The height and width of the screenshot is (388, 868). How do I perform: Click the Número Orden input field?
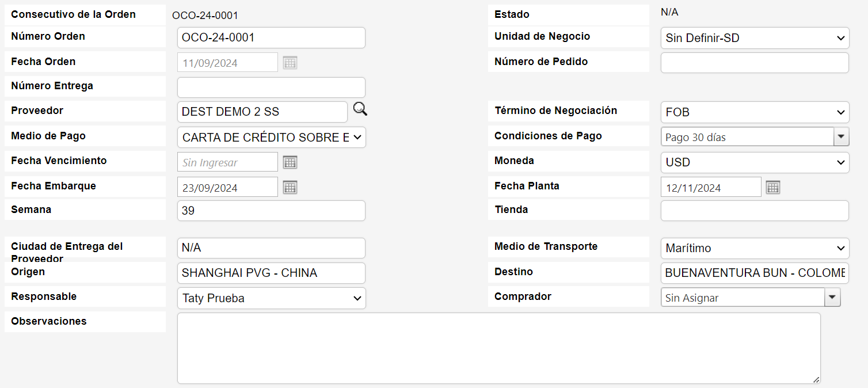tap(271, 38)
